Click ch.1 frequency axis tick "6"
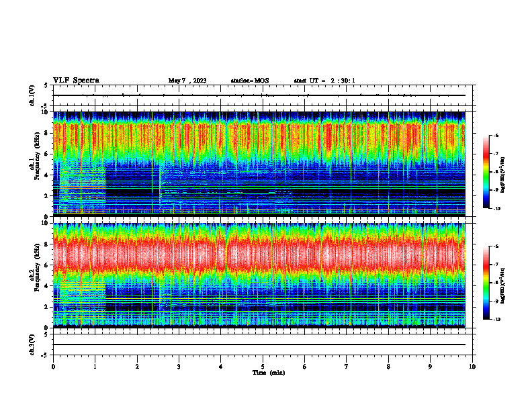Screen dimensions: 532x411 (46, 154)
